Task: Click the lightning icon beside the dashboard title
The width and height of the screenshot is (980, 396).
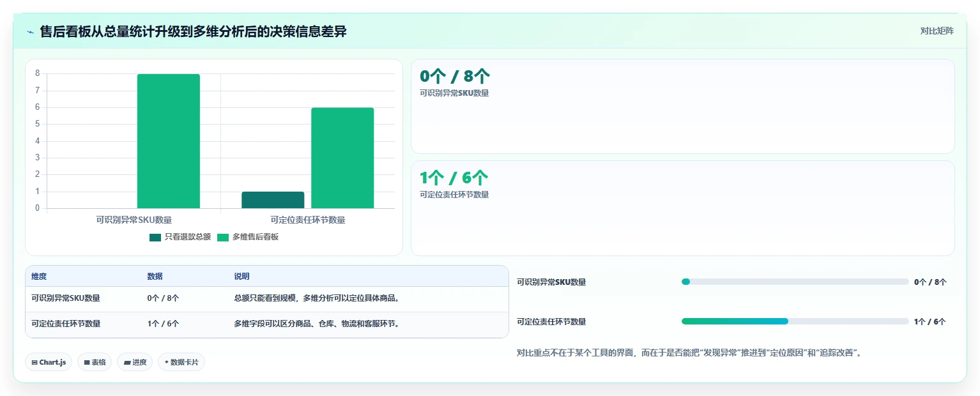Action: tap(30, 31)
